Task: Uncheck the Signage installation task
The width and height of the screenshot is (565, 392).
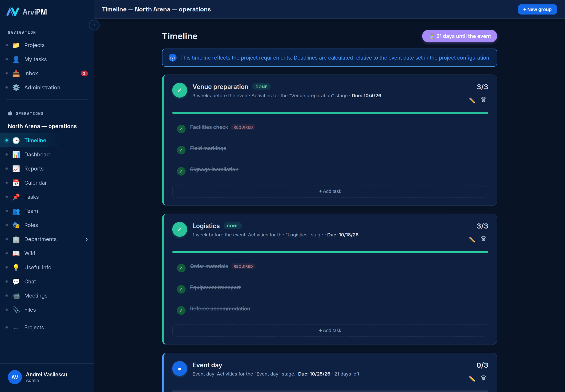Action: coord(181,171)
